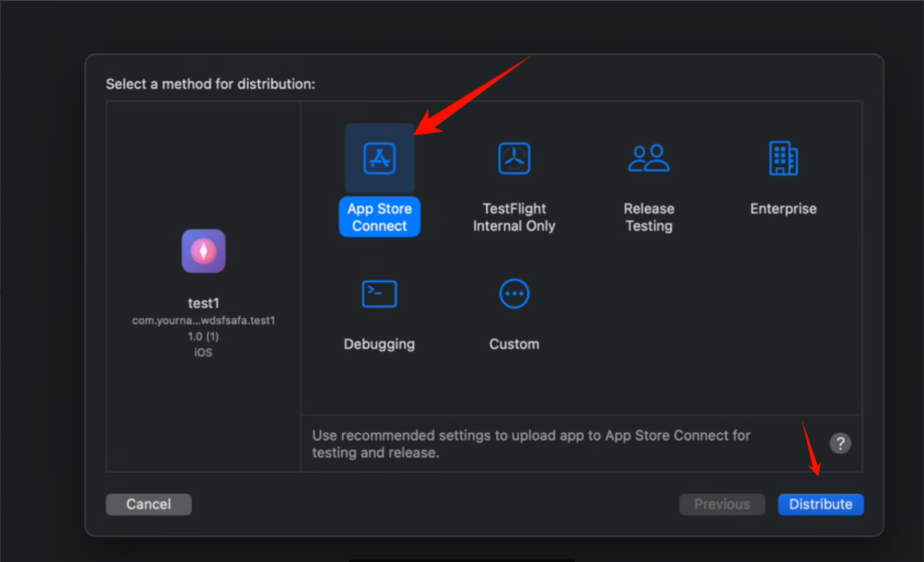Click the iOS platform label
The width and height of the screenshot is (924, 562).
coord(204,352)
